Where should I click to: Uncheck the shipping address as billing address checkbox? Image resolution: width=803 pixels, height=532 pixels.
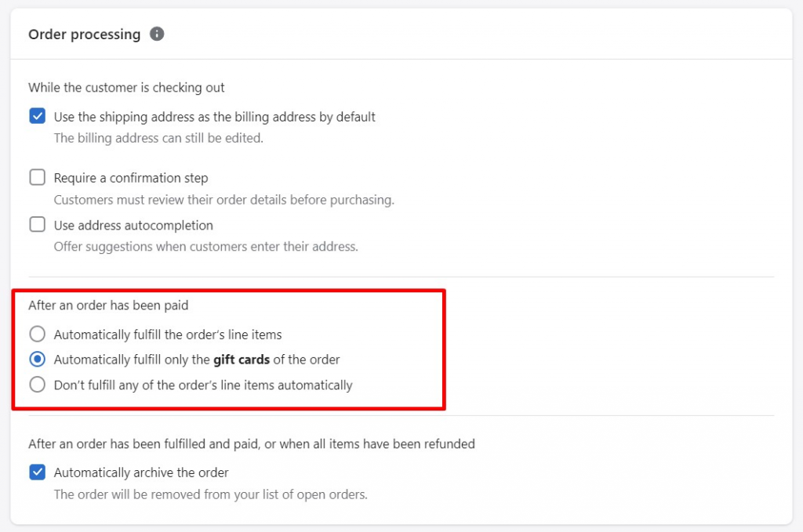(x=37, y=117)
